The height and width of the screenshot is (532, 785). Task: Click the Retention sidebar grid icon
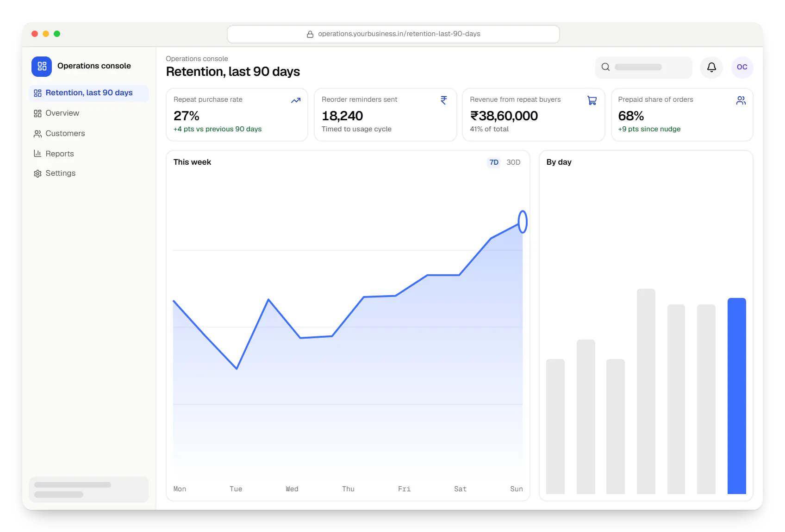[x=37, y=93]
